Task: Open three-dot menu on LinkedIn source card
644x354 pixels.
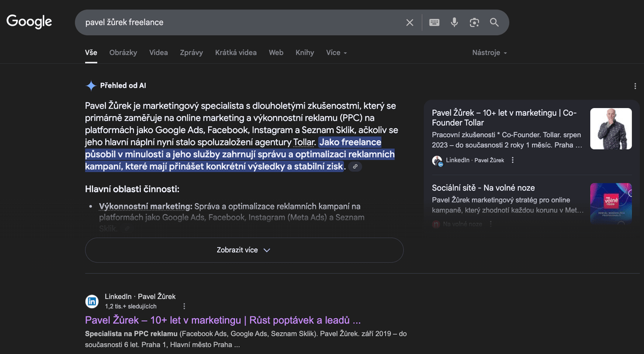Action: 513,160
